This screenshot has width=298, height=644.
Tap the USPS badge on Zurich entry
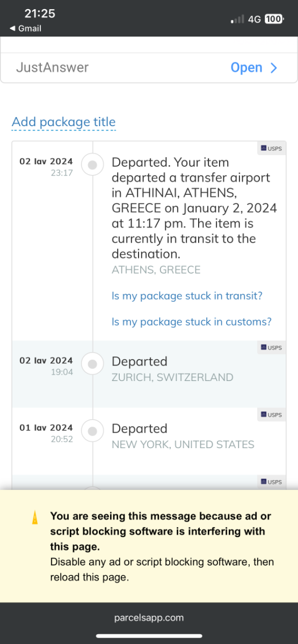coord(271,348)
